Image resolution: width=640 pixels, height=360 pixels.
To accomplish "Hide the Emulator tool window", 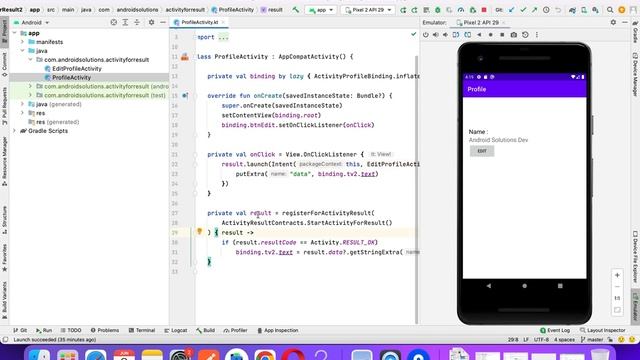I will (625, 22).
